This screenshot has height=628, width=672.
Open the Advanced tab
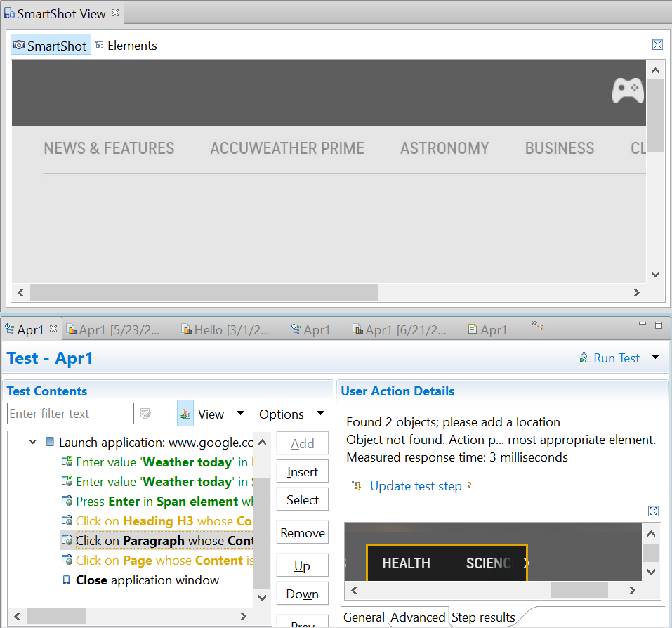[x=418, y=617]
